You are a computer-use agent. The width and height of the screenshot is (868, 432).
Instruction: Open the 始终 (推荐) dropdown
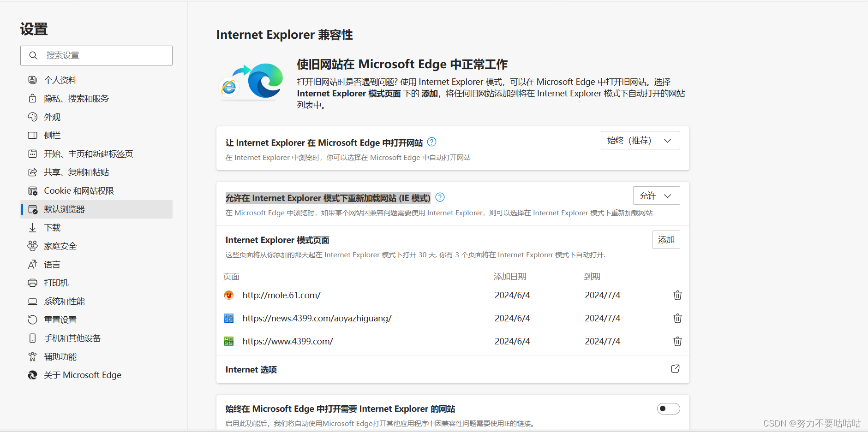[x=640, y=141]
